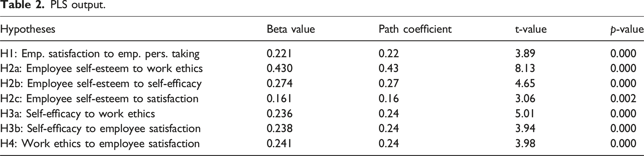This screenshot has height=156, width=644.
Task: Select beta value 0.274
Action: 280,84
